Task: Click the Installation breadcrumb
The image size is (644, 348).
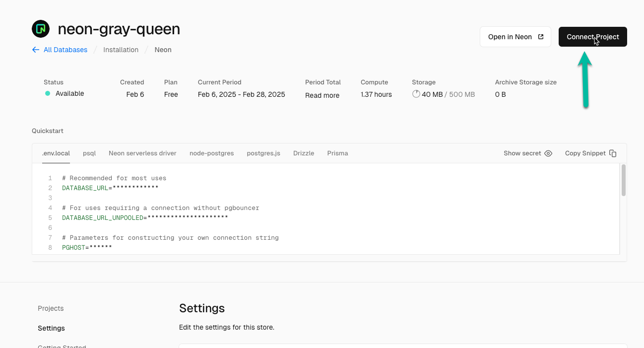Action: click(x=121, y=50)
